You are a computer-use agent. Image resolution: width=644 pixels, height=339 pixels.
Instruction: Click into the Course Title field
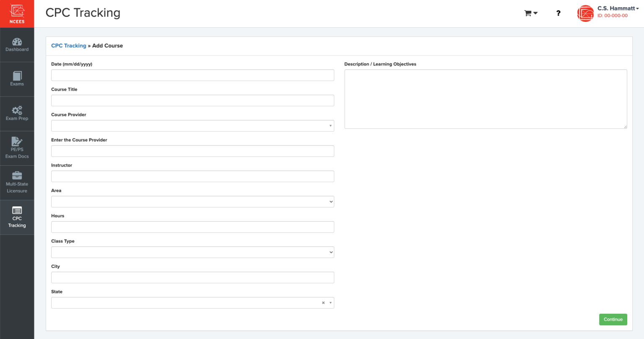192,101
